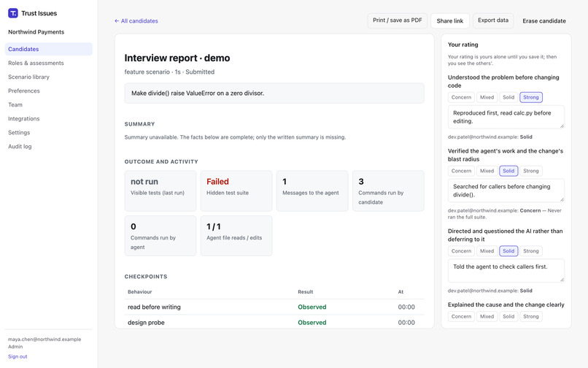Screen dimensions: 588x368
Task: Open the Audit log
Action: 49,147
